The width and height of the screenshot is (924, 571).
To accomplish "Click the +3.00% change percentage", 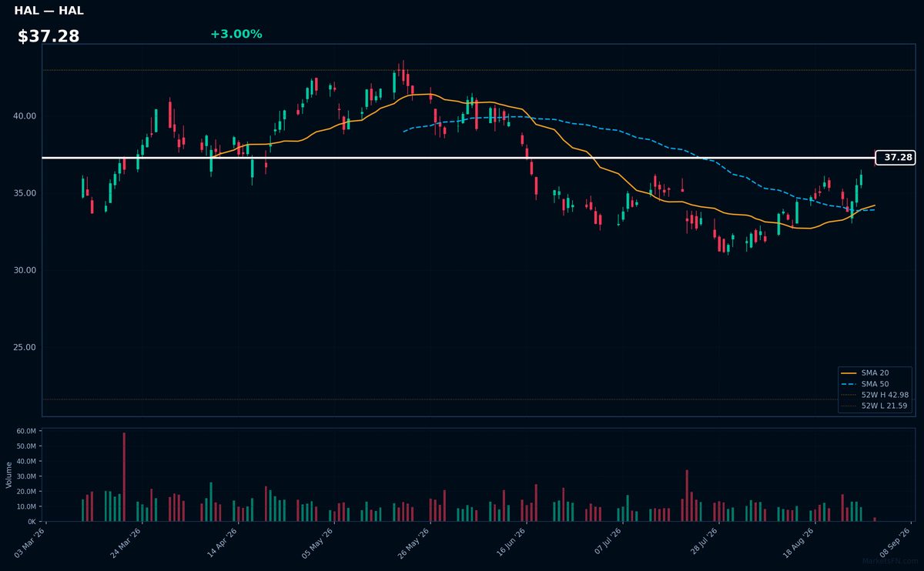I will [x=236, y=34].
